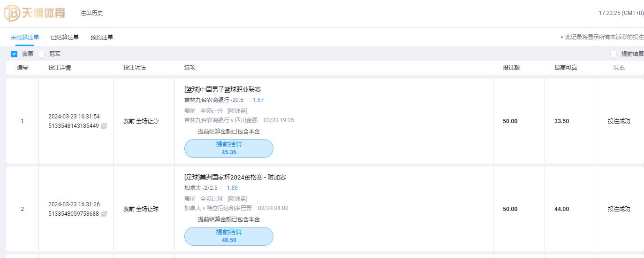Click max win amount 44.00
The height and width of the screenshot is (258, 644).
pos(561,209)
